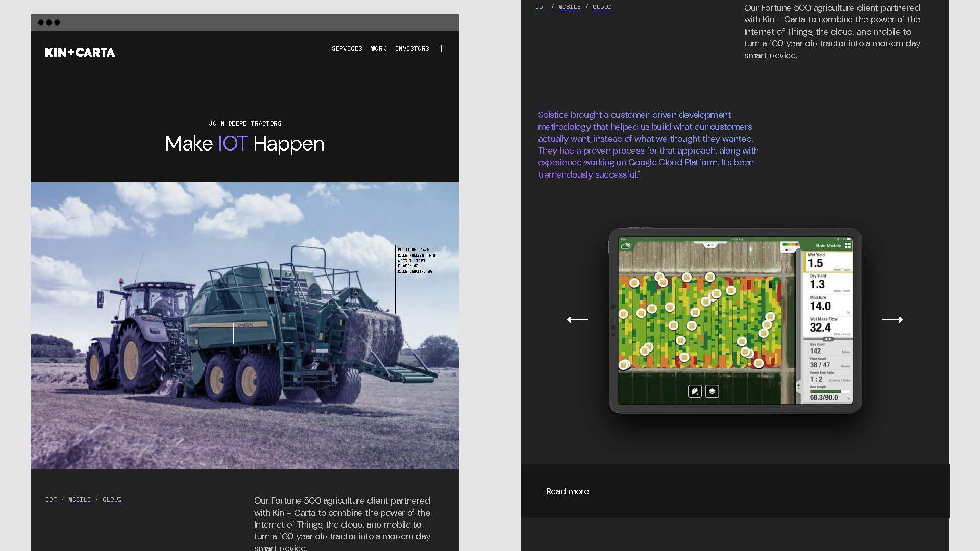This screenshot has height=551, width=980.
Task: Go to previous slide with left arrow
Action: pyautogui.click(x=577, y=320)
